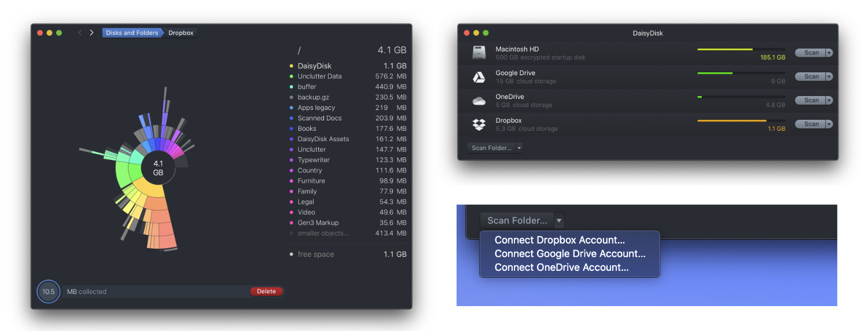The height and width of the screenshot is (331, 868).
Task: Select the Unclutter Data list entry
Action: coord(319,76)
